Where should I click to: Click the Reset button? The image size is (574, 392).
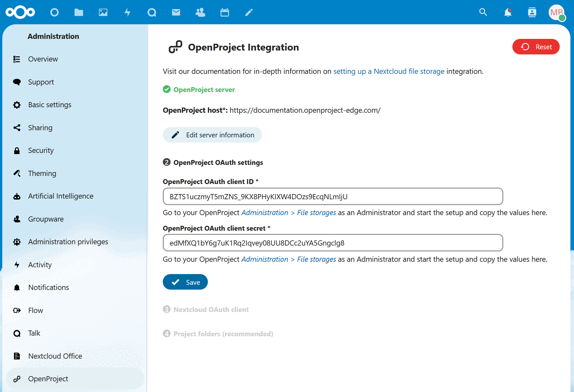click(536, 47)
